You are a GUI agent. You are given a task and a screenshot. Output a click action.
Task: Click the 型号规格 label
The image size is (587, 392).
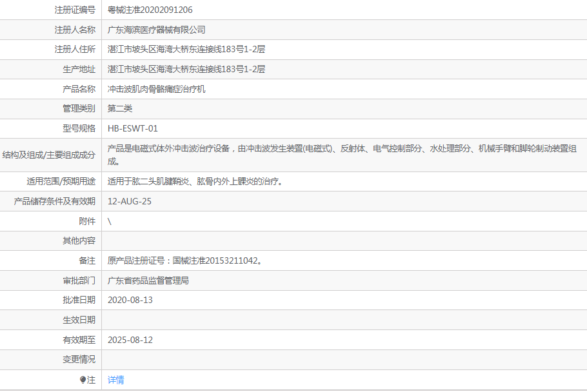79,129
